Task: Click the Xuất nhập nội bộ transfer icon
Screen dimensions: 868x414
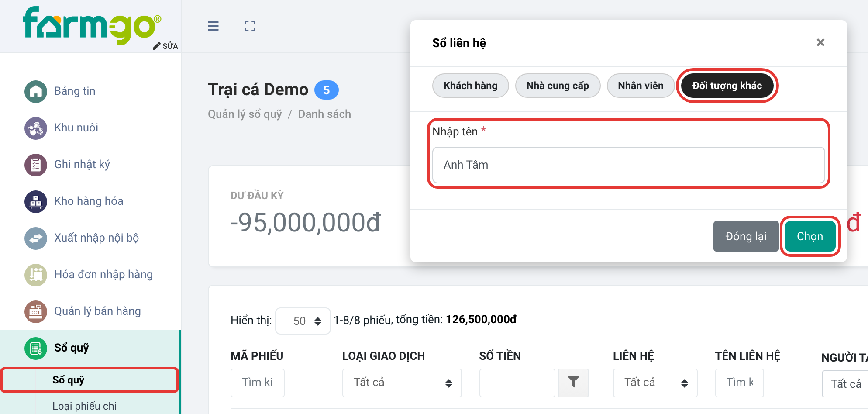Action: click(36, 238)
